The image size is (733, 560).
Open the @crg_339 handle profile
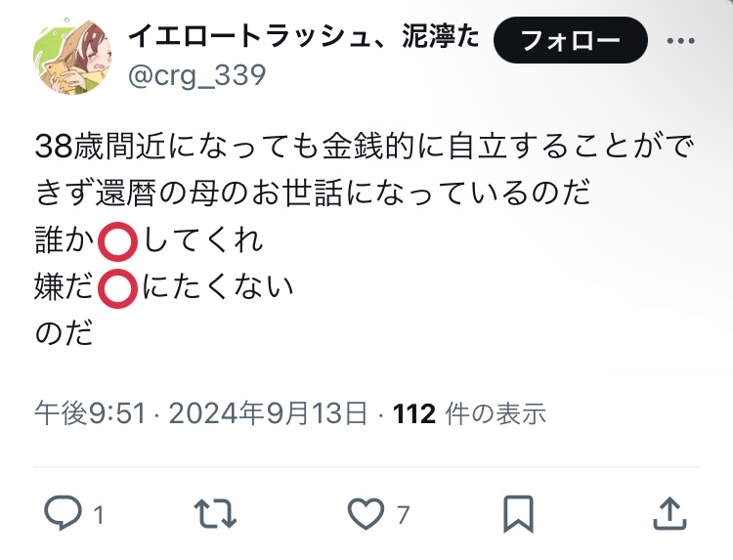(196, 76)
